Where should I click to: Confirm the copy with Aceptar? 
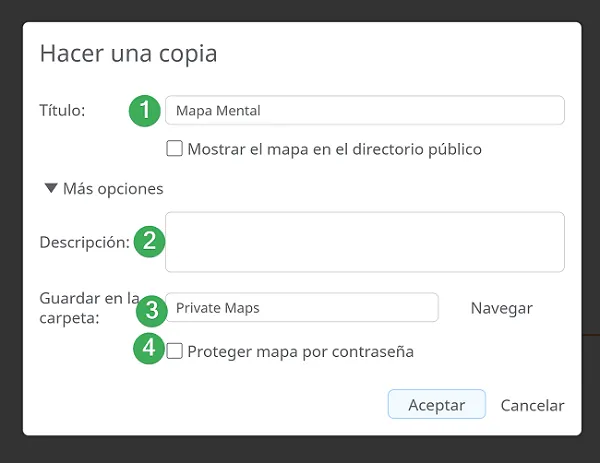(x=437, y=404)
